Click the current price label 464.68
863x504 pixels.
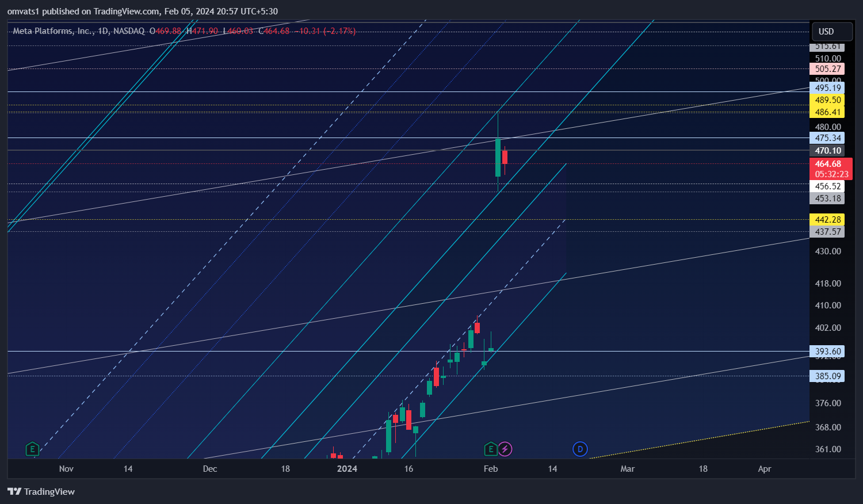(828, 164)
